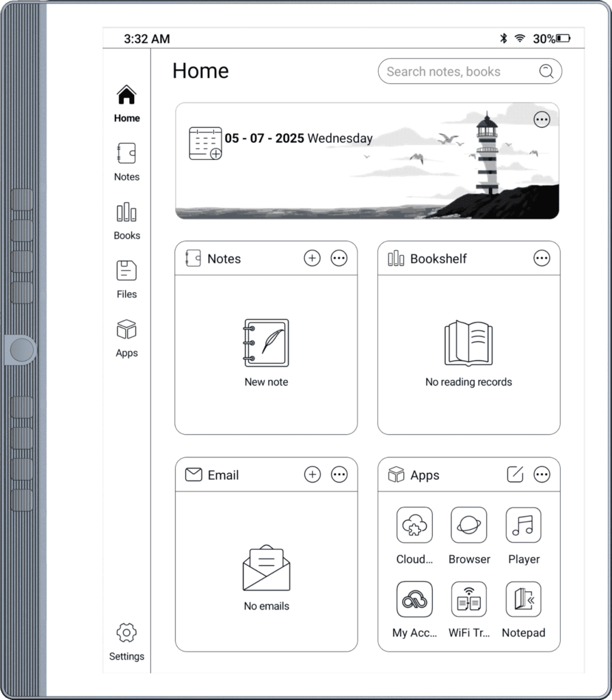Tap the No emails envelope icon
The height and width of the screenshot is (700, 612).
pyautogui.click(x=266, y=568)
